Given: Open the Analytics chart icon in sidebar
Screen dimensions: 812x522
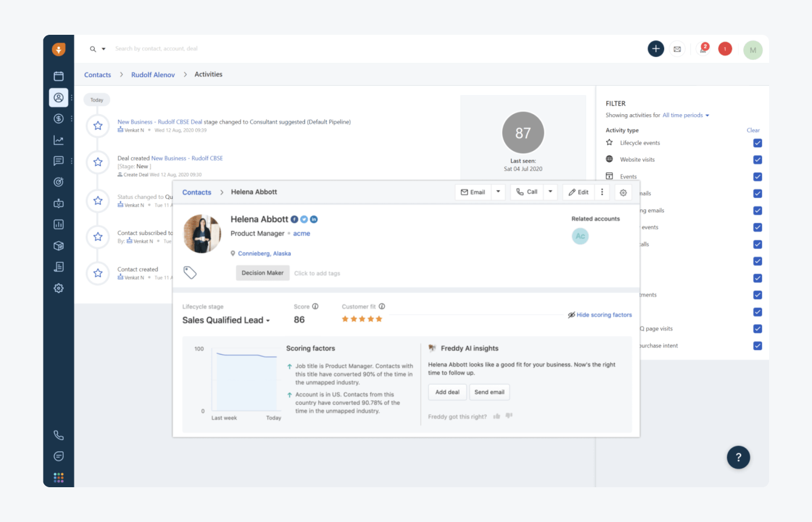Looking at the screenshot, I should point(58,139).
